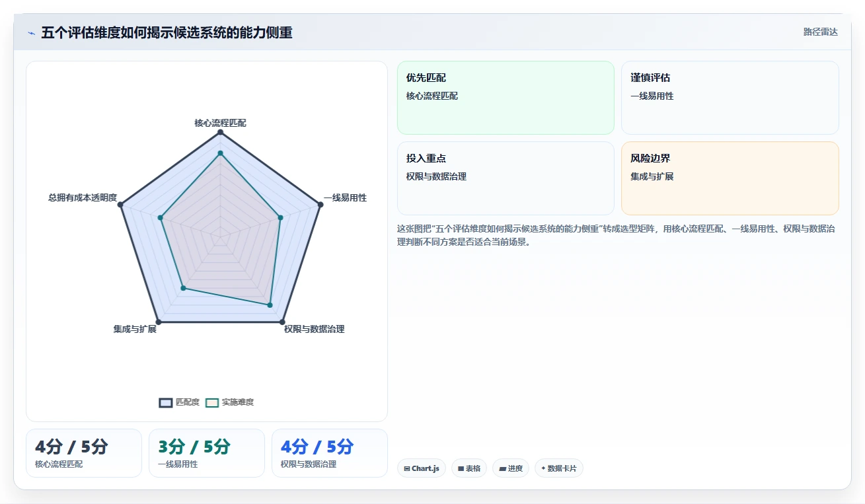
Task: Click 核心流程匹配 text inside 优先匹配 card
Action: pos(432,96)
